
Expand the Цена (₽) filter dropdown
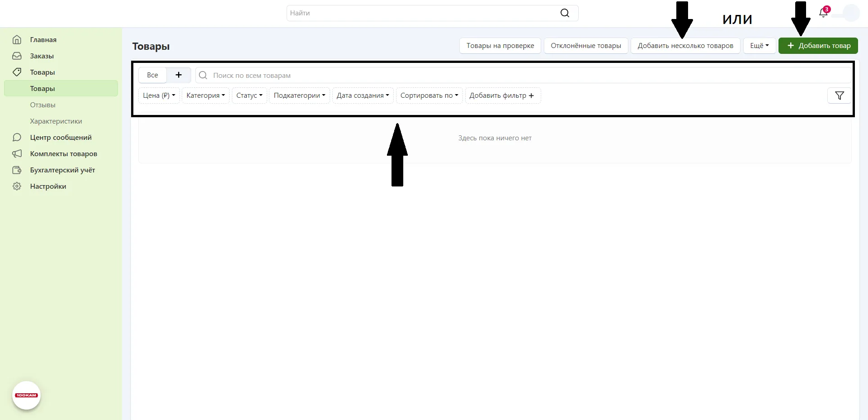pos(159,95)
